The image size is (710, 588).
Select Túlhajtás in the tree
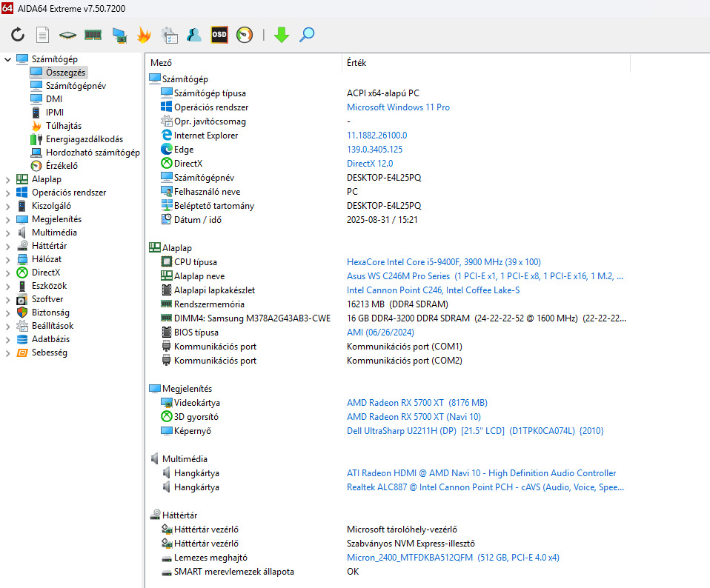tap(64, 126)
